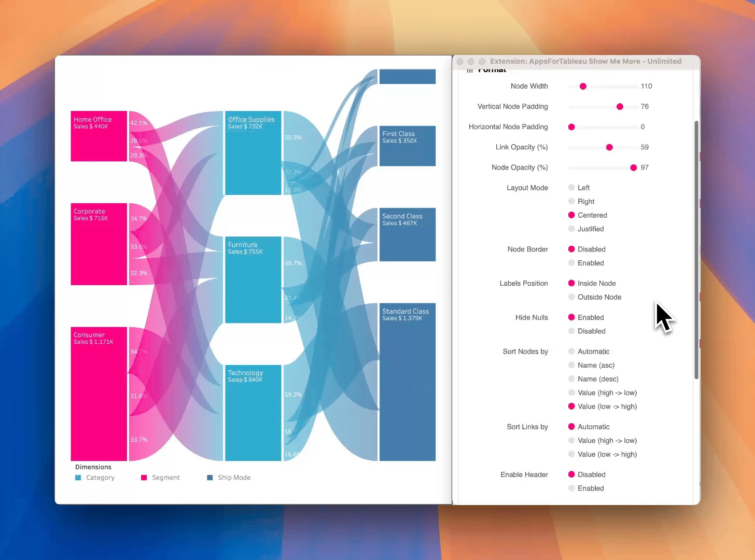Image resolution: width=755 pixels, height=560 pixels.
Task: Click the Horizontal Node Padding slider handle
Action: (x=571, y=127)
